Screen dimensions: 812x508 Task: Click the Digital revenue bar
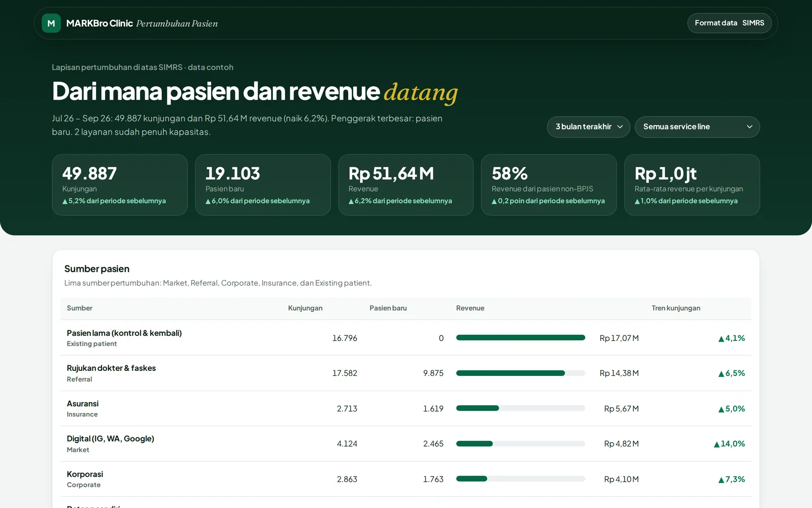coord(521,444)
